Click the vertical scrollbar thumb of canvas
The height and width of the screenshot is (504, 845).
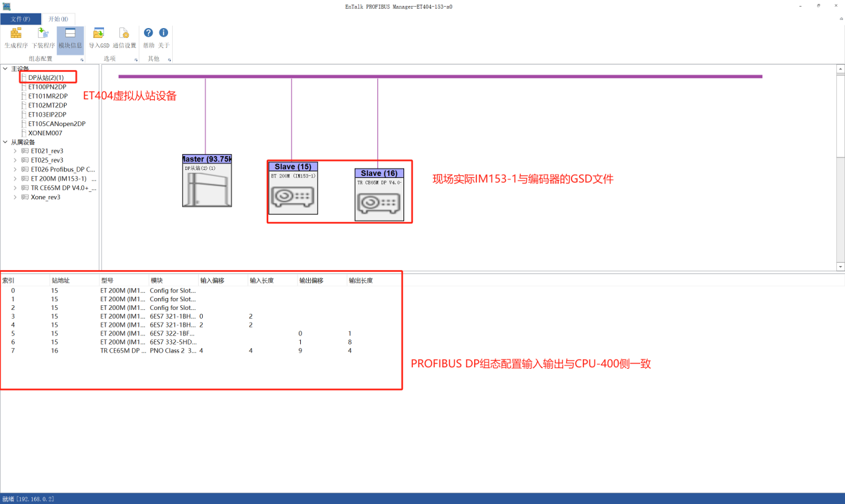pyautogui.click(x=840, y=115)
